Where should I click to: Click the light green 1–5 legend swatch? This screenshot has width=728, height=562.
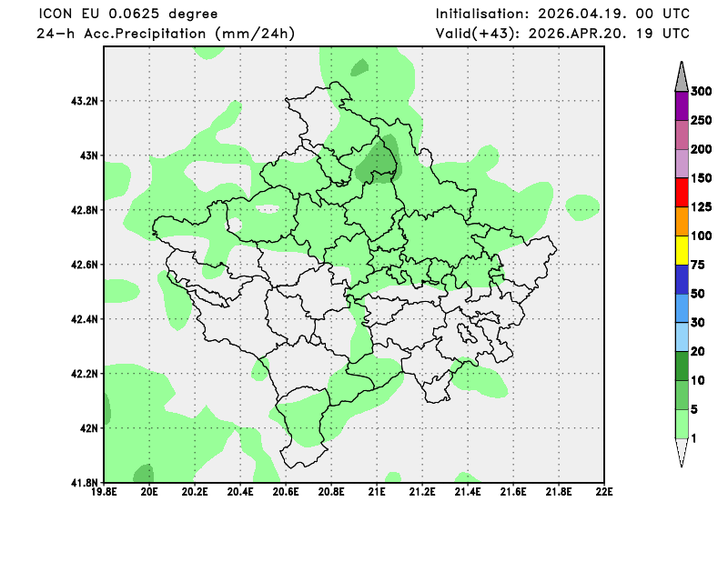[681, 424]
